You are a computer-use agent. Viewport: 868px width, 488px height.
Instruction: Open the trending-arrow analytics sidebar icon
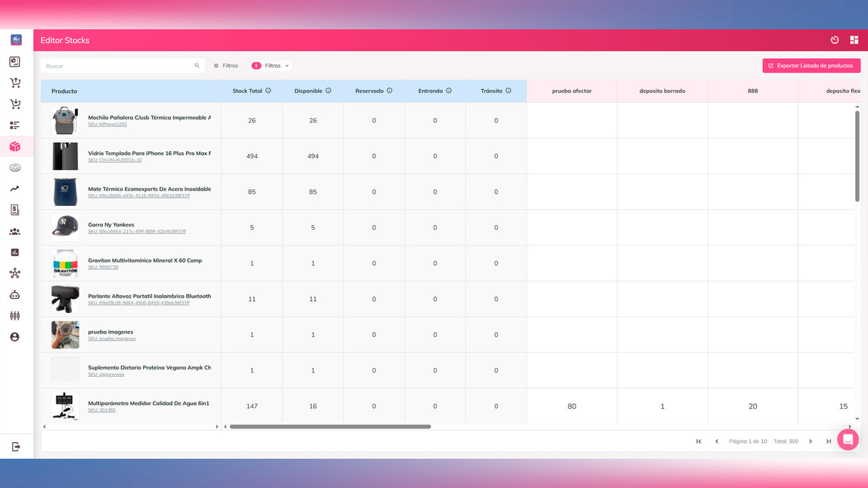(x=15, y=189)
